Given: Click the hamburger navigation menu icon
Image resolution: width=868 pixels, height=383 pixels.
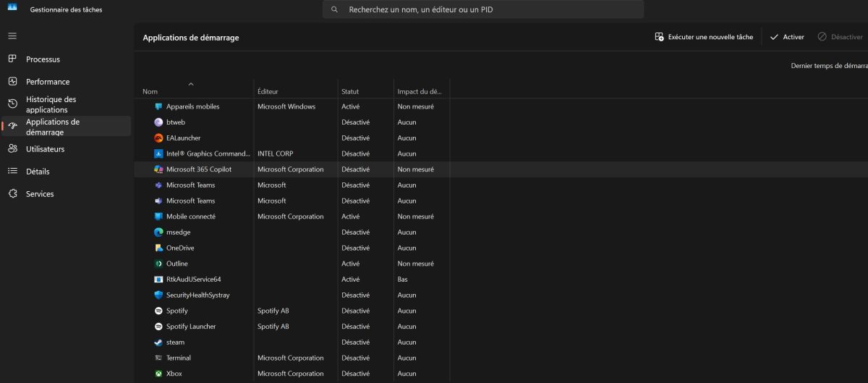Looking at the screenshot, I should pos(12,35).
